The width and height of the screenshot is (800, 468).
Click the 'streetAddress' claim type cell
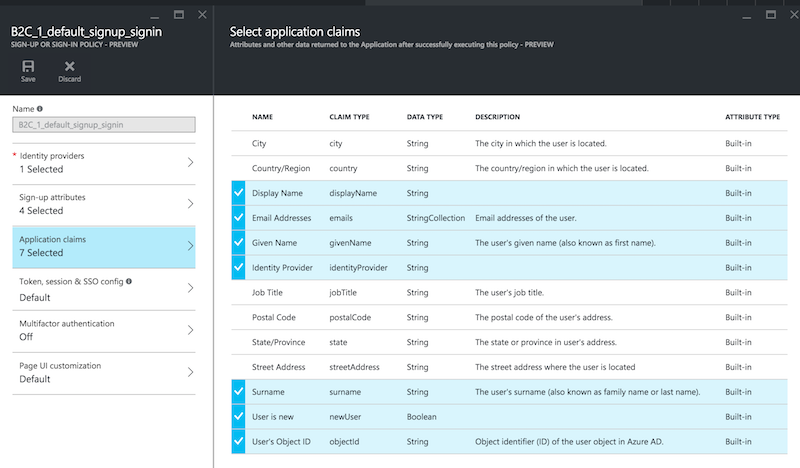pyautogui.click(x=354, y=367)
